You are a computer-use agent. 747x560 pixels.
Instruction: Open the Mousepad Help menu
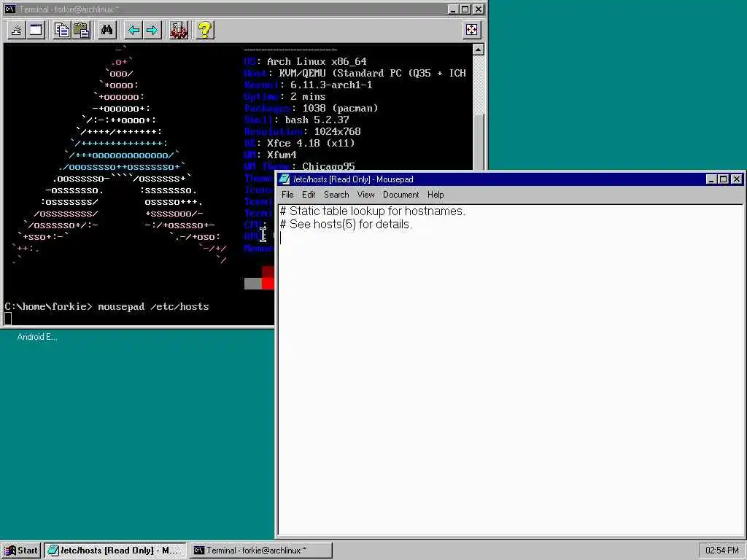(436, 194)
